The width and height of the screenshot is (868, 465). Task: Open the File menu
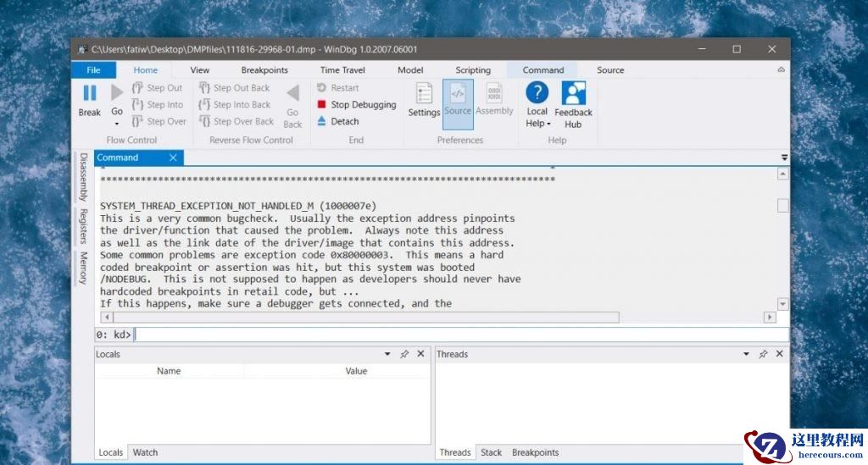point(93,69)
